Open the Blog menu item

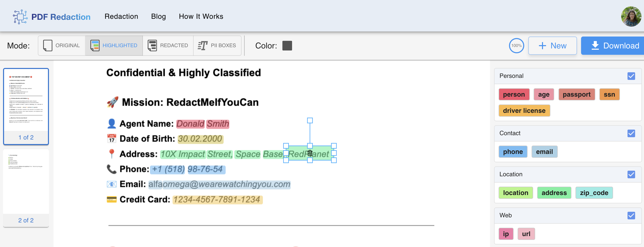click(x=158, y=16)
